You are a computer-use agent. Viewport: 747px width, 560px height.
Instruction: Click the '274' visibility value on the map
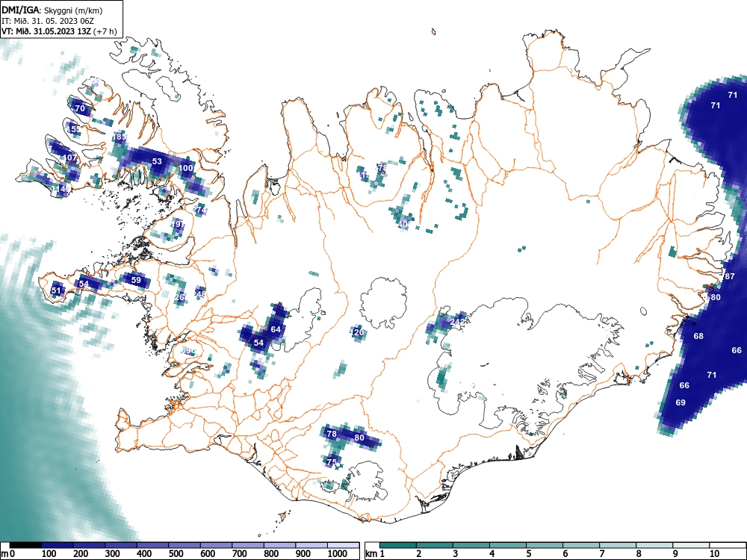coord(200,210)
